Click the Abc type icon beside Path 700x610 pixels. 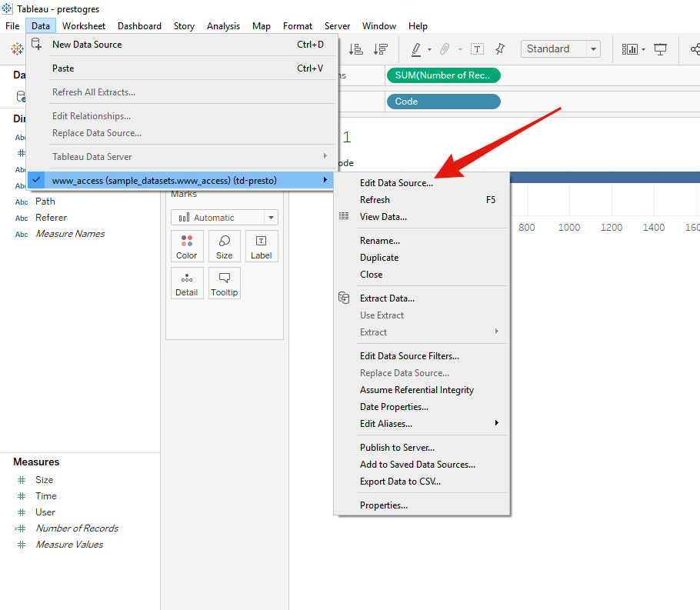pyautogui.click(x=22, y=202)
